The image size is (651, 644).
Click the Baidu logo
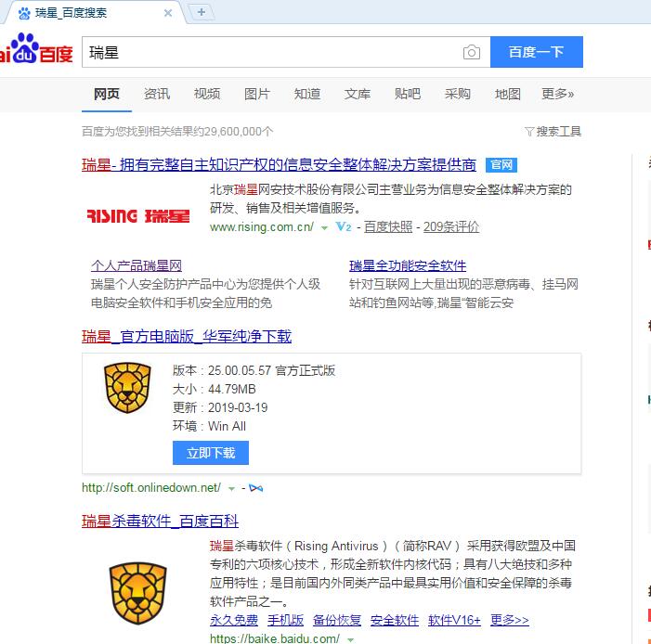[x=36, y=49]
